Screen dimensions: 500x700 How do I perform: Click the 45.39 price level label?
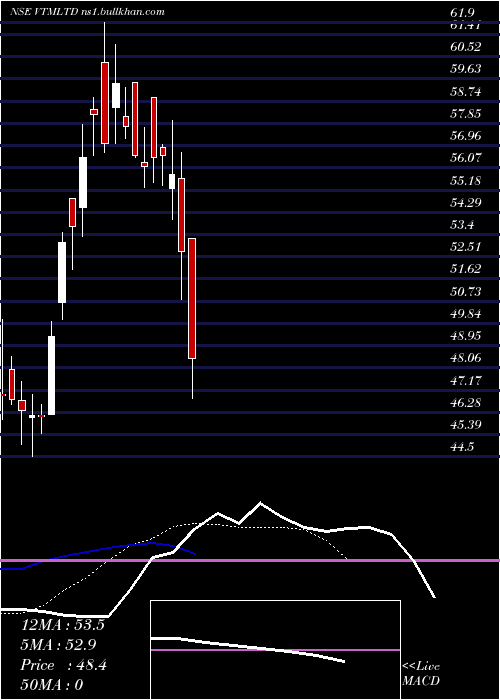pos(466,424)
